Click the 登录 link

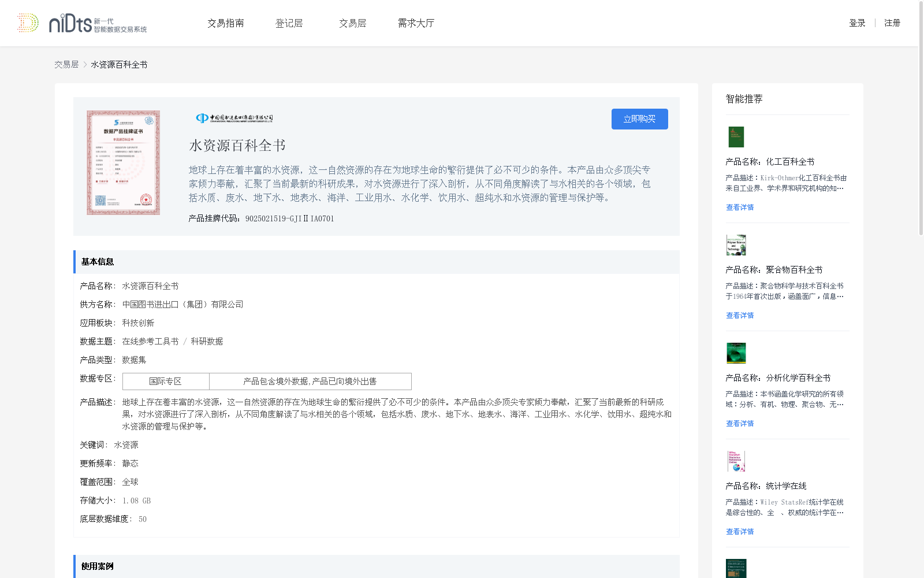[857, 23]
